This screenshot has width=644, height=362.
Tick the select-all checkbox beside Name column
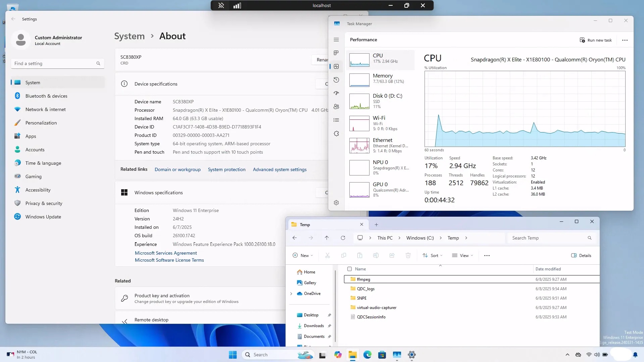tap(349, 269)
